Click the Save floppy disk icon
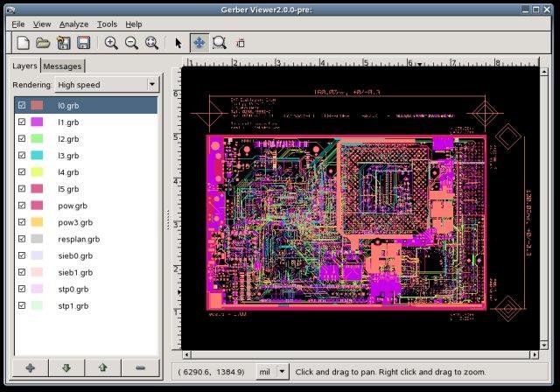This screenshot has height=392, width=560. pyautogui.click(x=83, y=43)
